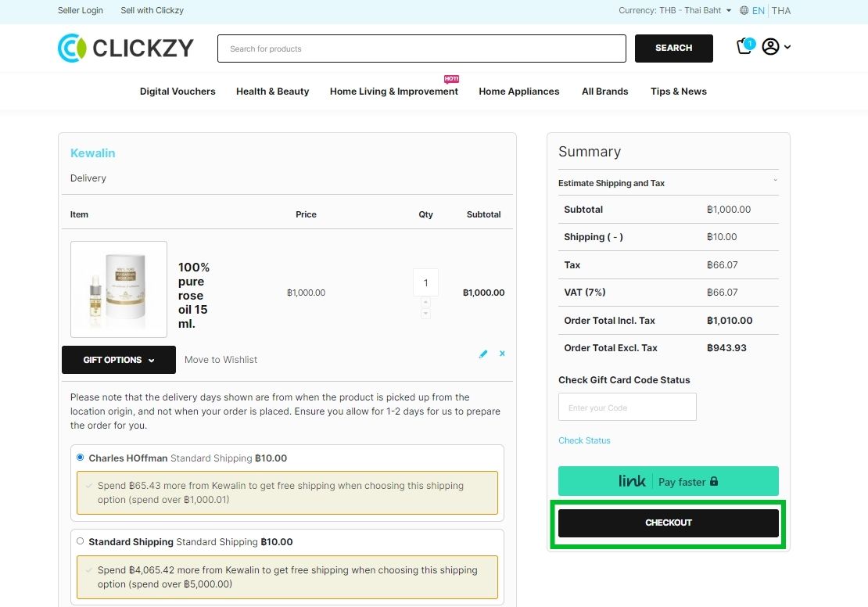Viewport: 868px width, 607px height.
Task: Open the Seller Login link
Action: (x=81, y=10)
